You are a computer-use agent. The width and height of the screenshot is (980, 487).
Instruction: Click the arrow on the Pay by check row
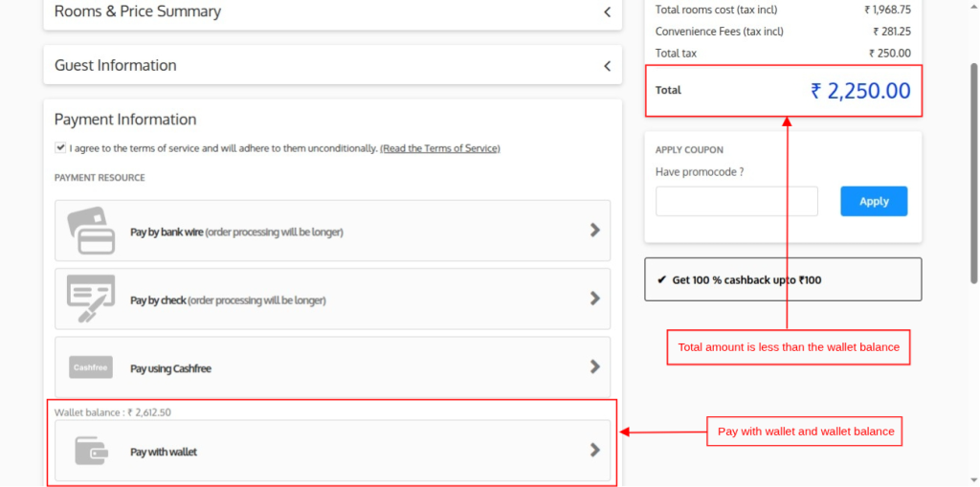click(594, 299)
